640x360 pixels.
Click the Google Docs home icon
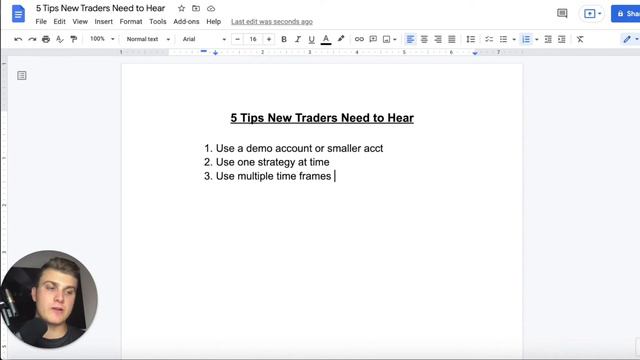18,14
